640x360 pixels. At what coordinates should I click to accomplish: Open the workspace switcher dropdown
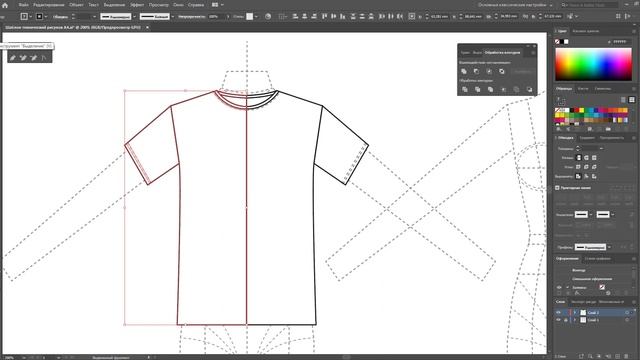click(x=515, y=5)
